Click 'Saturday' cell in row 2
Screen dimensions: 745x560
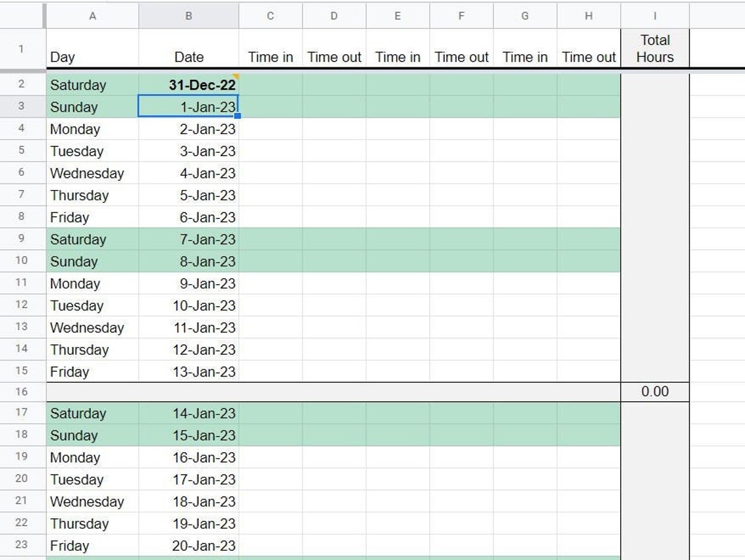93,84
